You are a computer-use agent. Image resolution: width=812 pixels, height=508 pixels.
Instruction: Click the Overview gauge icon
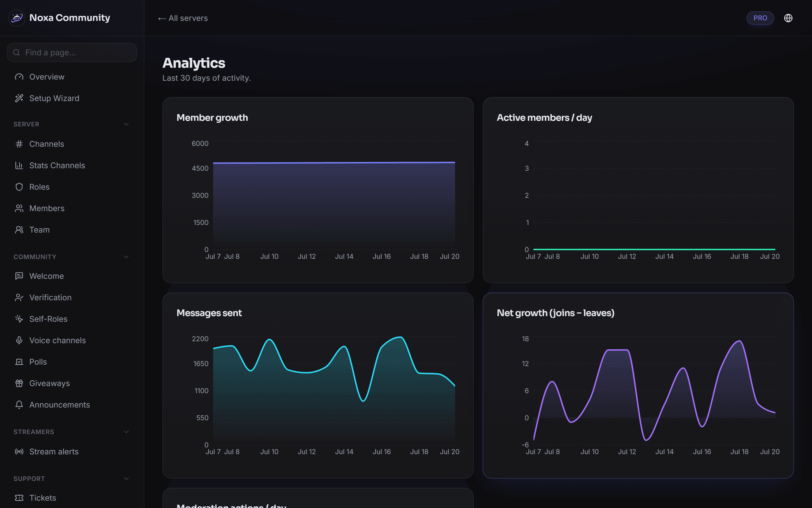pos(19,77)
